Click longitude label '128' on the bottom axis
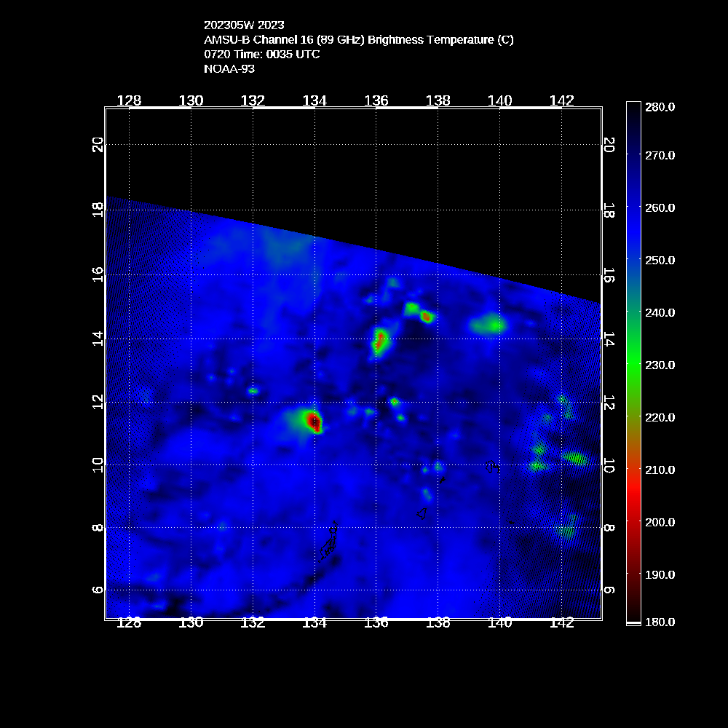 pos(129,622)
